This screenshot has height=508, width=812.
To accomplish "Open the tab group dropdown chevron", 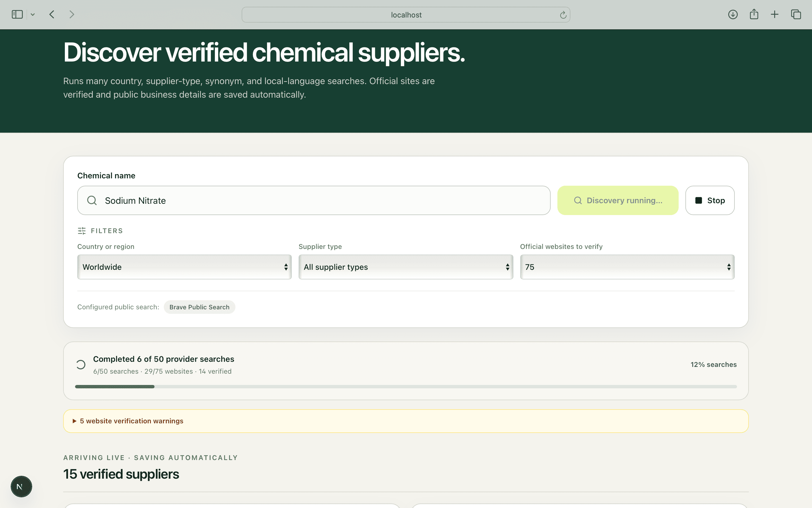I will pyautogui.click(x=32, y=14).
